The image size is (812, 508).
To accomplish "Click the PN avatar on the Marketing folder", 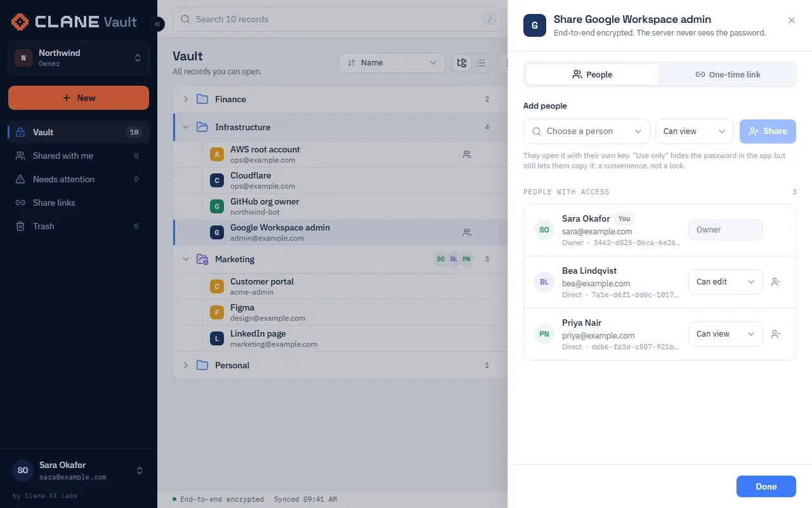I will pos(466,259).
